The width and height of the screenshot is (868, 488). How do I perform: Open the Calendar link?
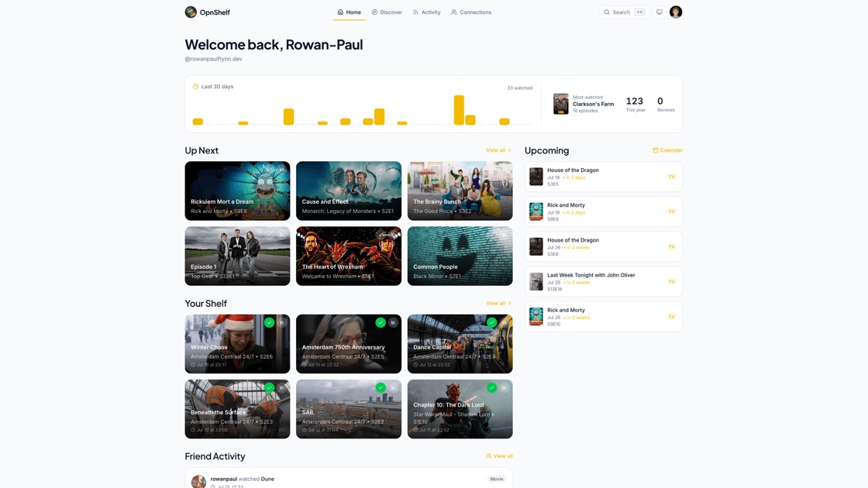pyautogui.click(x=667, y=150)
